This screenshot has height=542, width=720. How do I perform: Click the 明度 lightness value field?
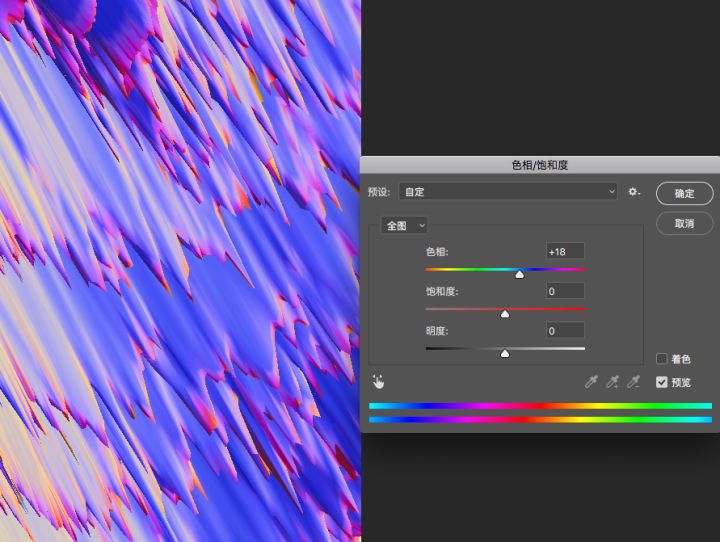tap(565, 330)
